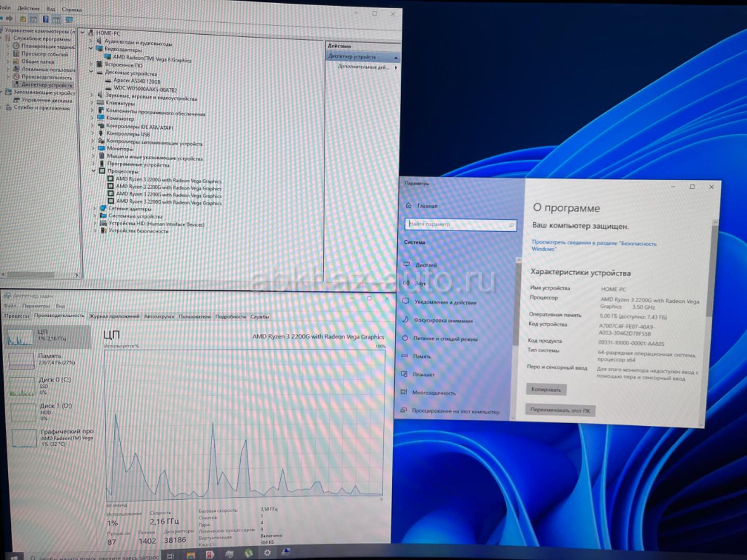Open Планировщик заданий in Computer Management tree

48,46
